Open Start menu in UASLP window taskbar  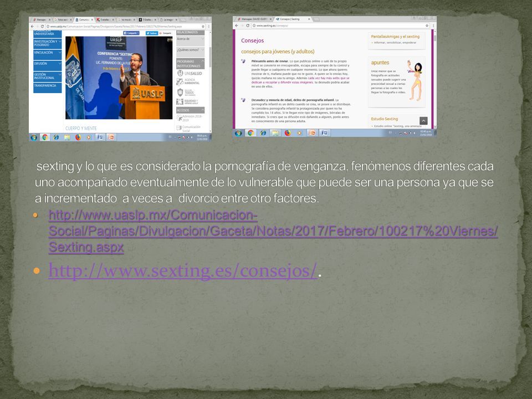(x=34, y=137)
